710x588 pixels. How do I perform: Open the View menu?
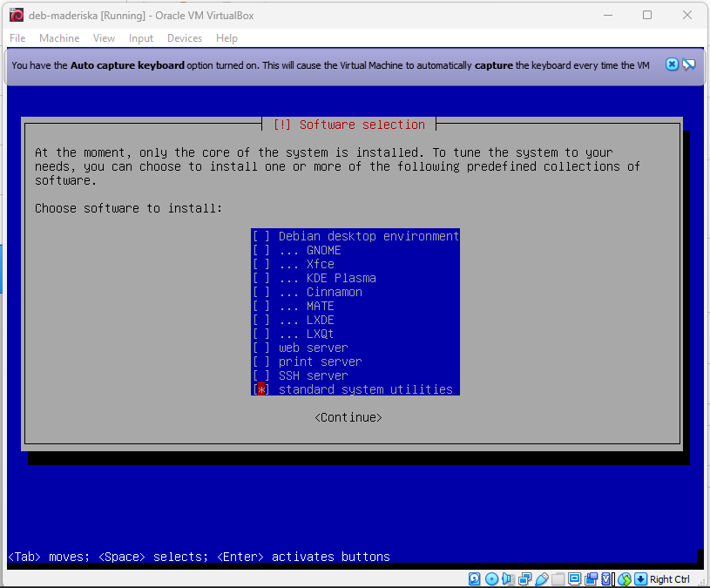pyautogui.click(x=105, y=38)
